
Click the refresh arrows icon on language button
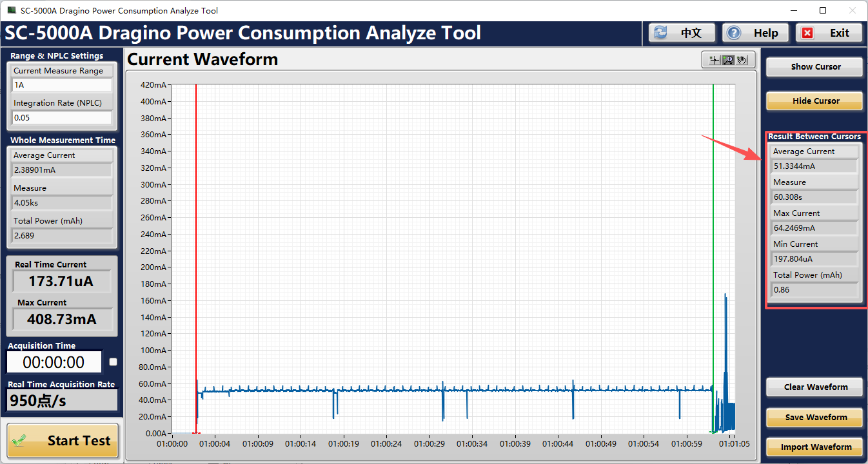(661, 33)
